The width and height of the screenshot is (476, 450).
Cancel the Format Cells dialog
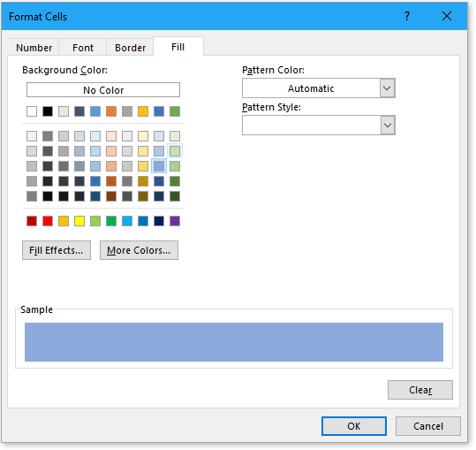428,426
